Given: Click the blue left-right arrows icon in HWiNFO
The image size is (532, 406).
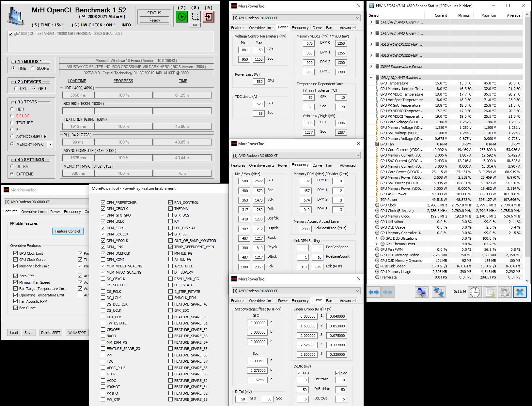Looking at the screenshot, I should click(374, 292).
